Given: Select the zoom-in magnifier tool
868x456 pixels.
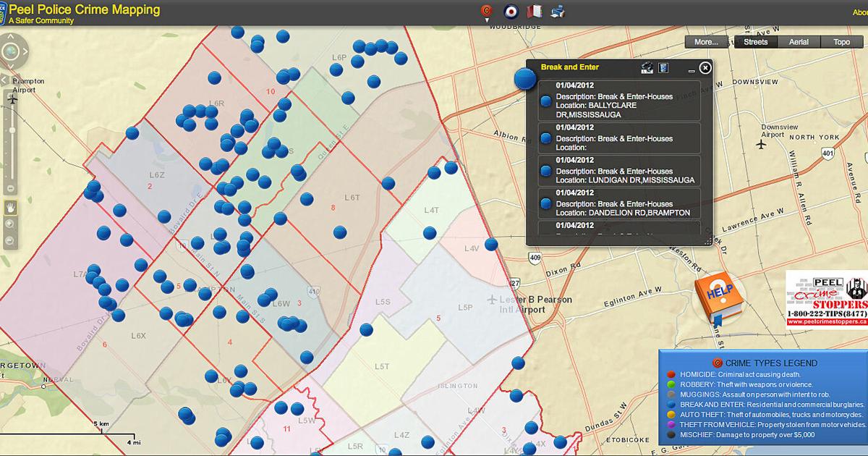Looking at the screenshot, I should [x=10, y=224].
